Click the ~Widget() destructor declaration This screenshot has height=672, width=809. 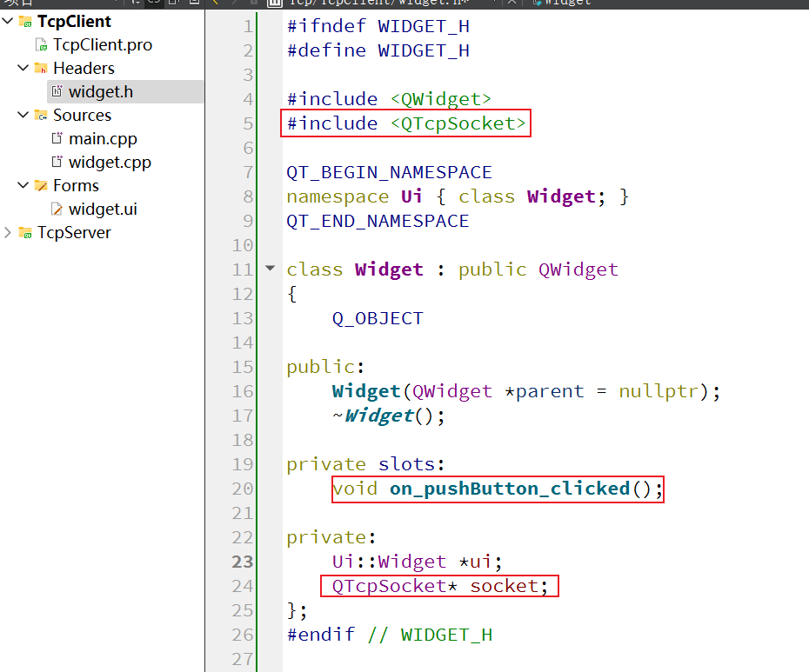[388, 416]
